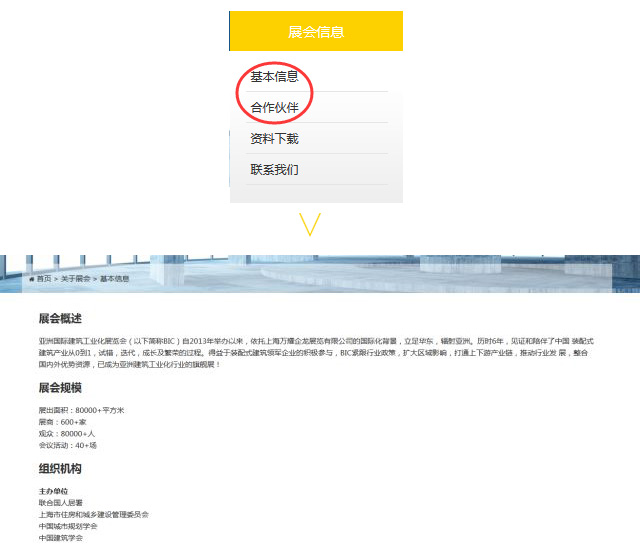Click the building banner image
This screenshot has width=640, height=547.
tap(320, 274)
